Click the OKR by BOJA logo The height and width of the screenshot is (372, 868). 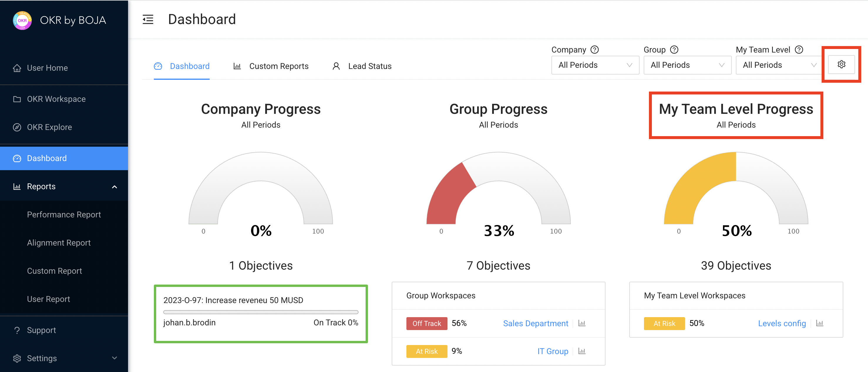(x=22, y=20)
